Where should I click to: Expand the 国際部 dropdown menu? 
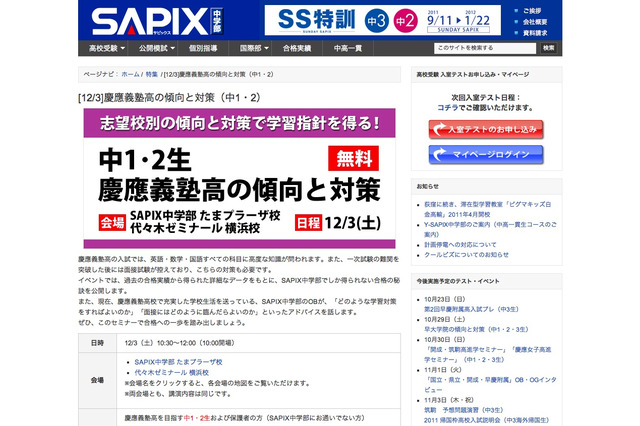point(254,48)
